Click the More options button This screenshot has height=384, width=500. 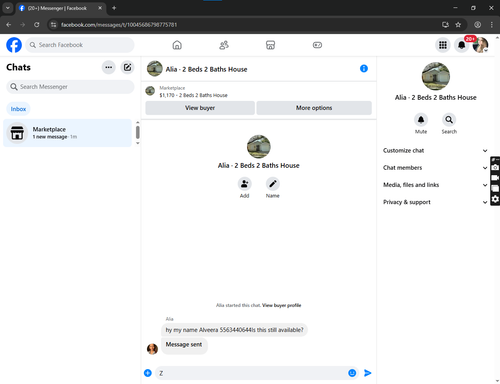(314, 108)
